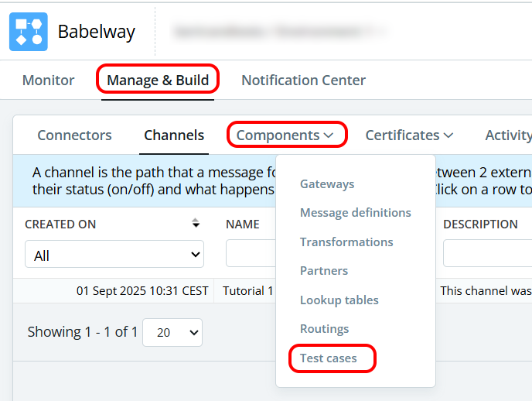Screen dimensions: 532x401
Task: Select the Manage & Build tab
Action: (x=158, y=81)
